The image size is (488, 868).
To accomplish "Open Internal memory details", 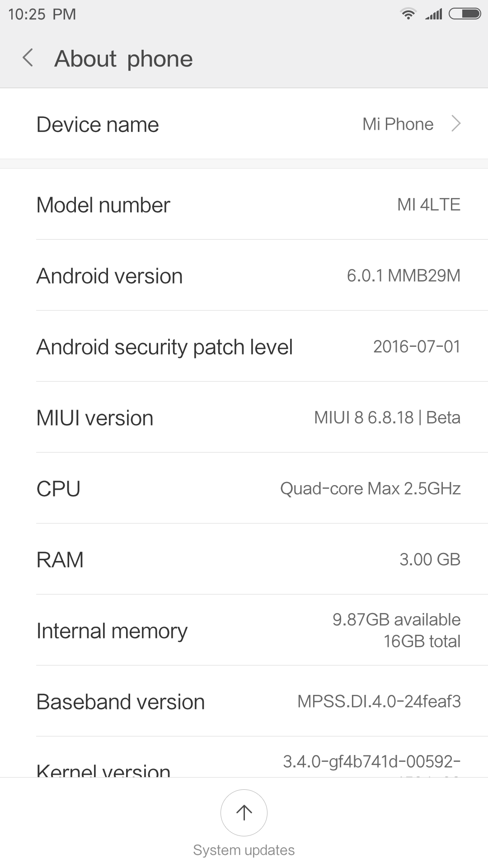I will click(244, 631).
